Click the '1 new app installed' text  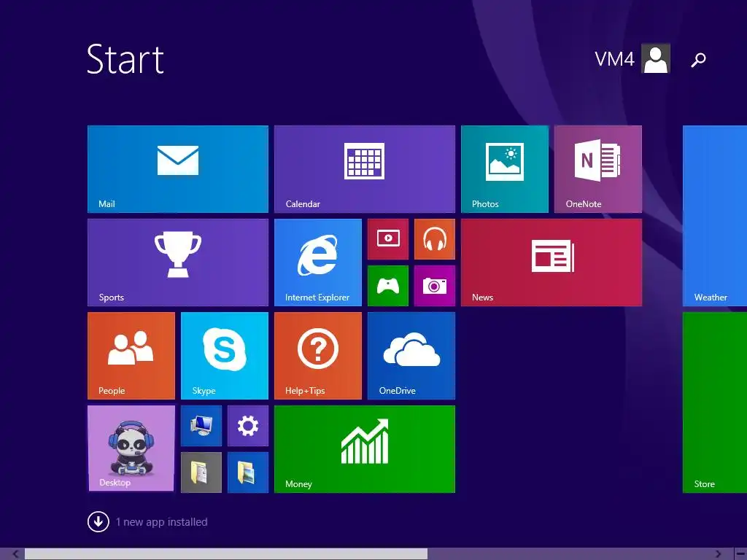(x=161, y=522)
